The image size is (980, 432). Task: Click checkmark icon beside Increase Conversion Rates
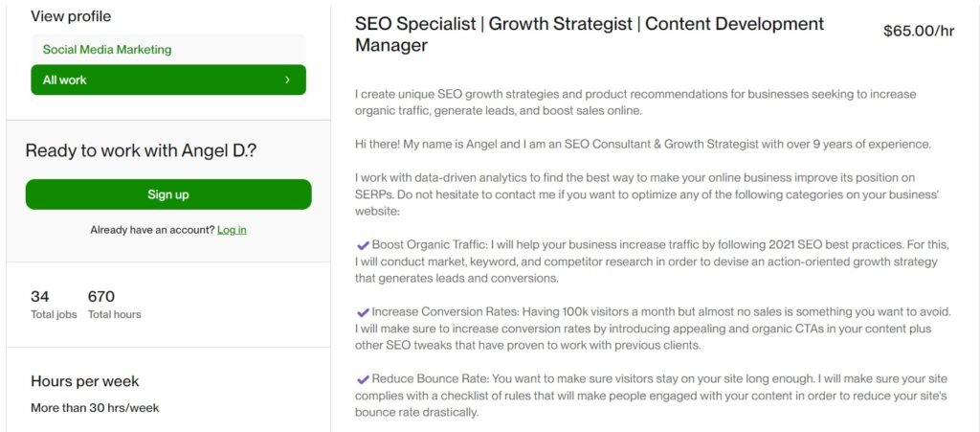pos(363,312)
